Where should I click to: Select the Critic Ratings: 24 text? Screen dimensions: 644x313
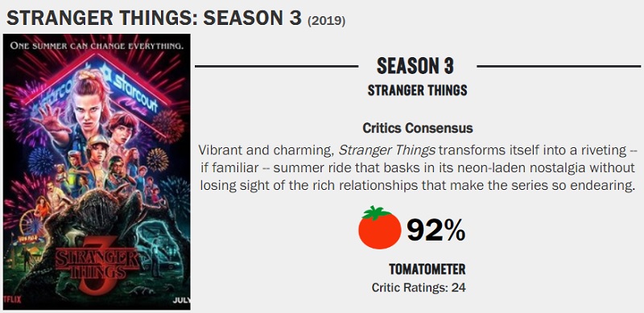click(x=419, y=287)
